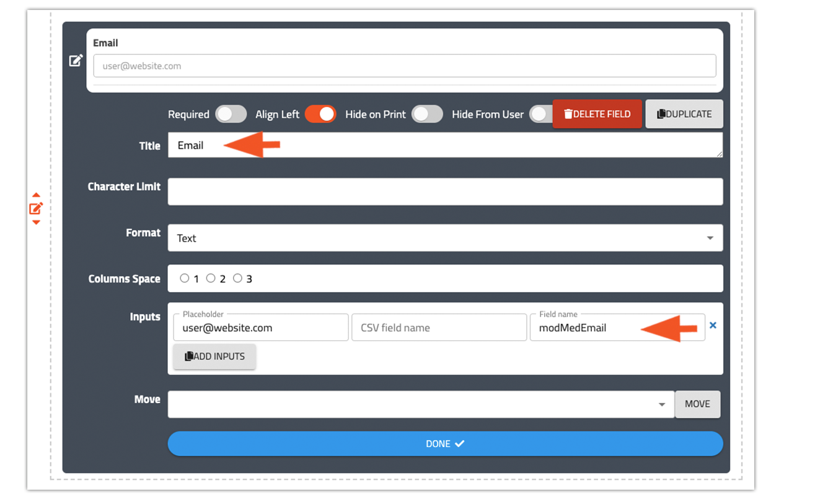The image size is (820, 504).
Task: Move field down with orange down arrow
Action: point(36,222)
